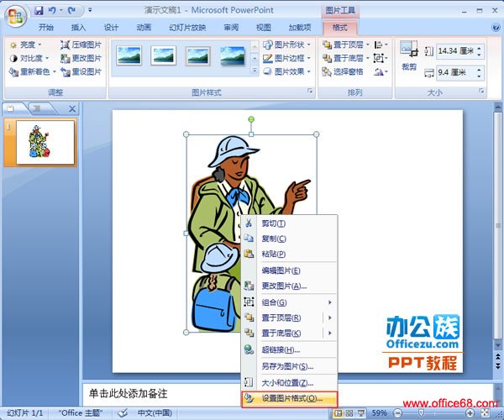
Task: Open the 大小 group dialog launcher
Action: pos(481,92)
